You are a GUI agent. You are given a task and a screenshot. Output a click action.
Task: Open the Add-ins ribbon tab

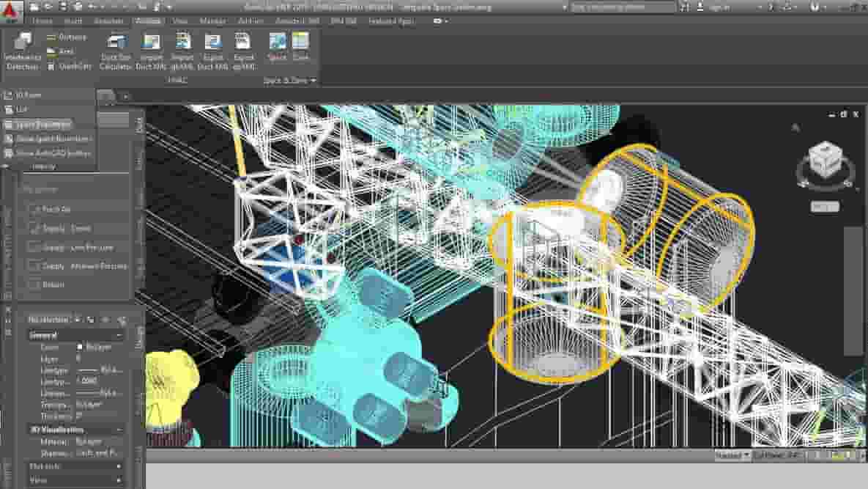point(251,21)
